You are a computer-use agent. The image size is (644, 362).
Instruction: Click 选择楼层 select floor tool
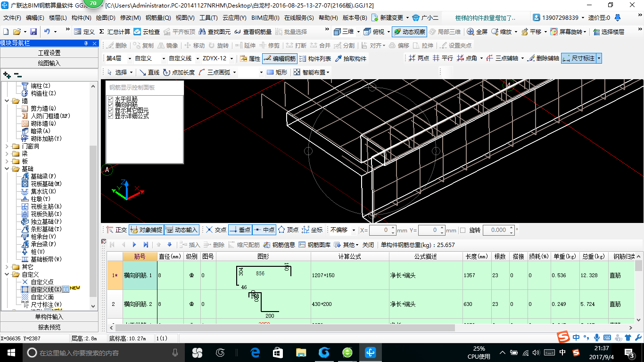[x=609, y=32]
